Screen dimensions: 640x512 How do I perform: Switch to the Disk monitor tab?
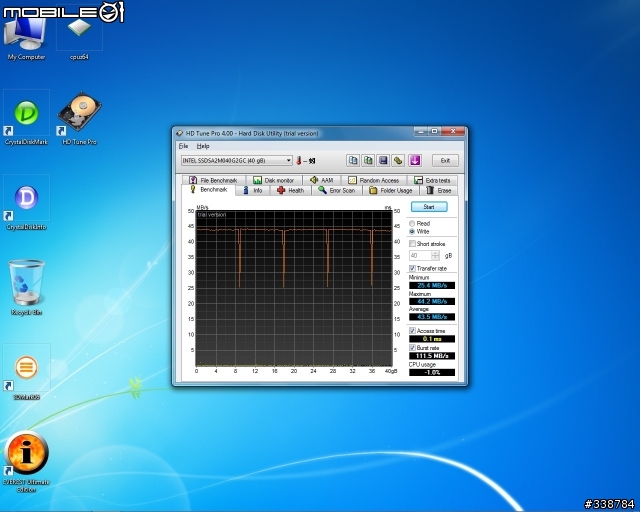coord(273,180)
